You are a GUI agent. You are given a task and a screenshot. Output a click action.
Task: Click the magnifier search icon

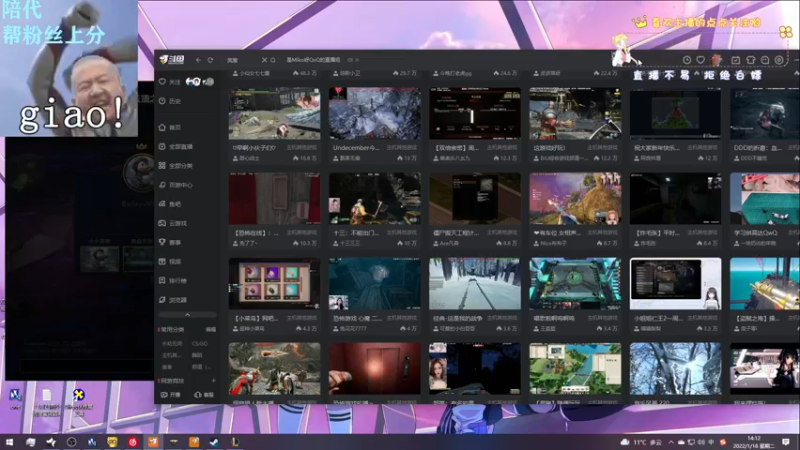point(273,60)
